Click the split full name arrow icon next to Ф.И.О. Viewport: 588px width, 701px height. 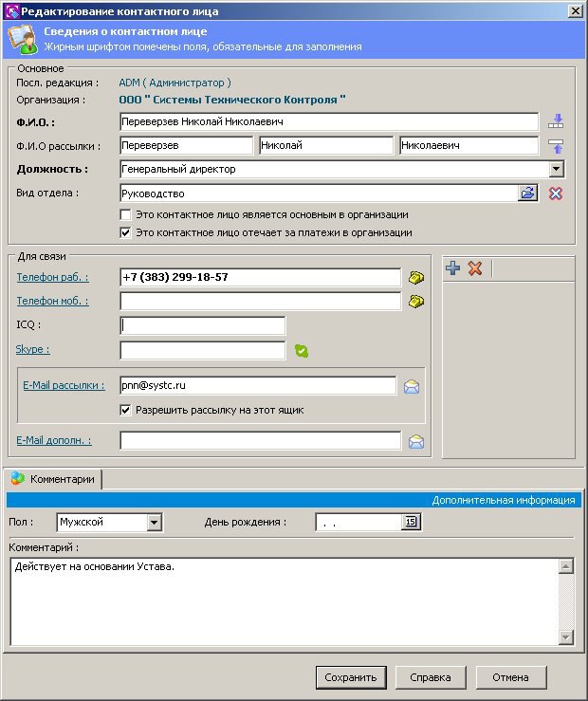(557, 121)
